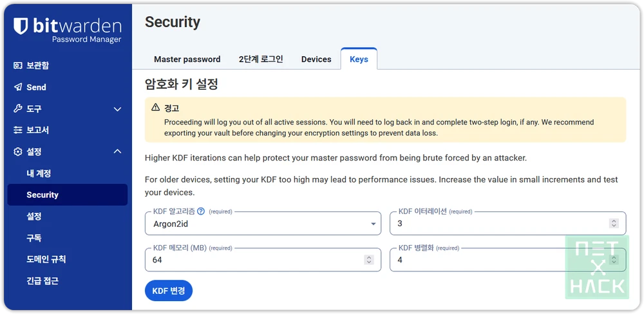This screenshot has height=314, width=644.
Task: Click the Send paper plane icon
Action: coord(17,87)
